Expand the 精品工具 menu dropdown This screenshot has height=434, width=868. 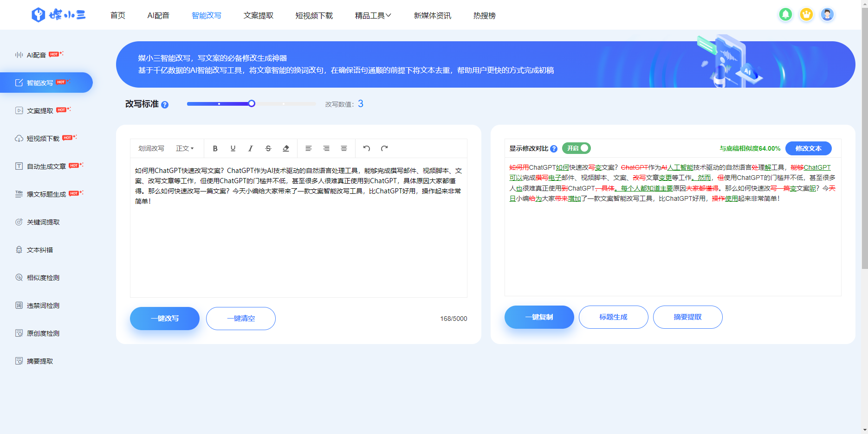(x=373, y=15)
